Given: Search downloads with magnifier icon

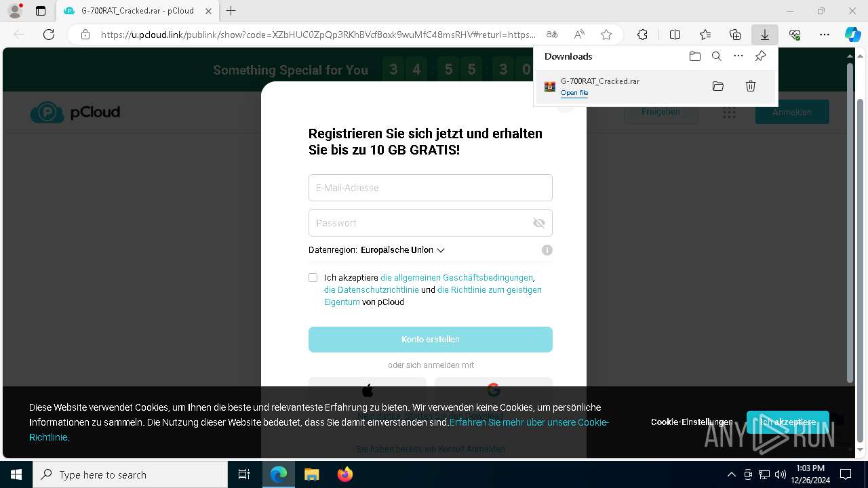Looking at the screenshot, I should (x=716, y=56).
